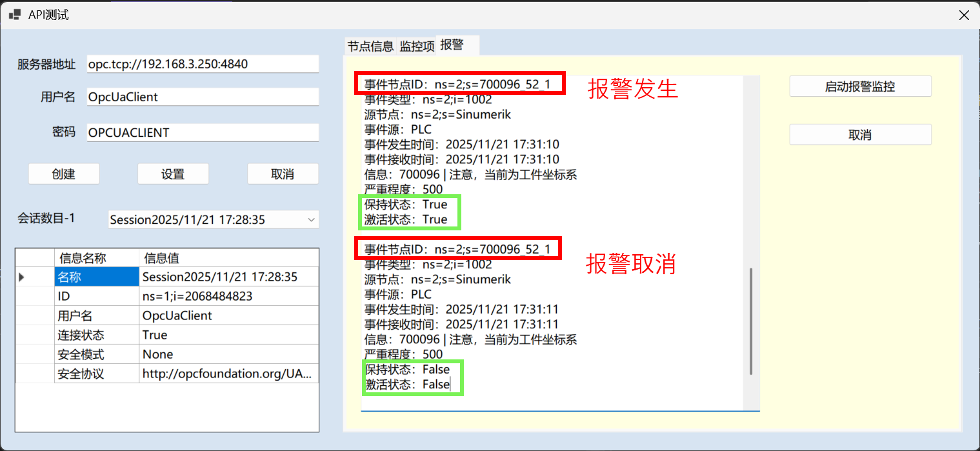Click the 服务器地址 input field
The height and width of the screenshot is (451, 980).
(202, 63)
